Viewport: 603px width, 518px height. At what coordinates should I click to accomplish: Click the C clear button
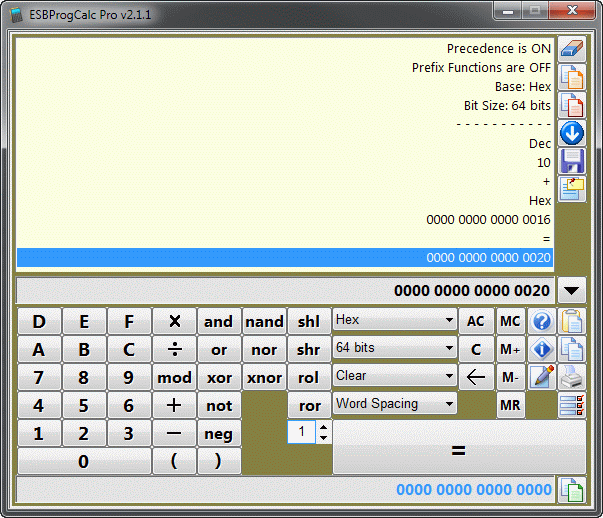(x=476, y=349)
